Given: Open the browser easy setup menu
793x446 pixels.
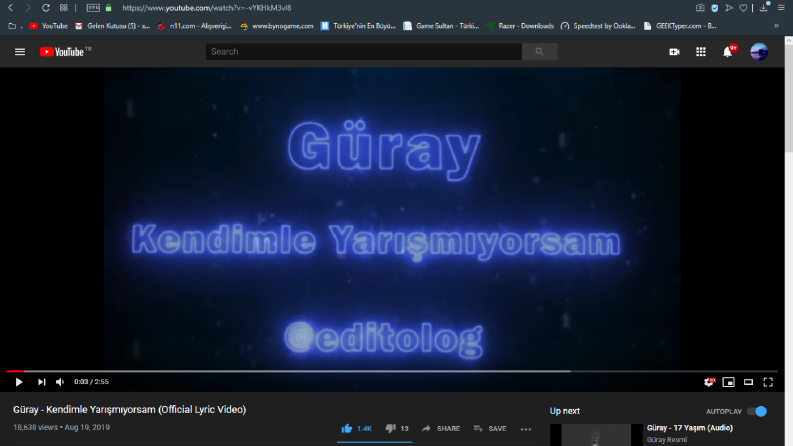Looking at the screenshot, I should point(781,8).
